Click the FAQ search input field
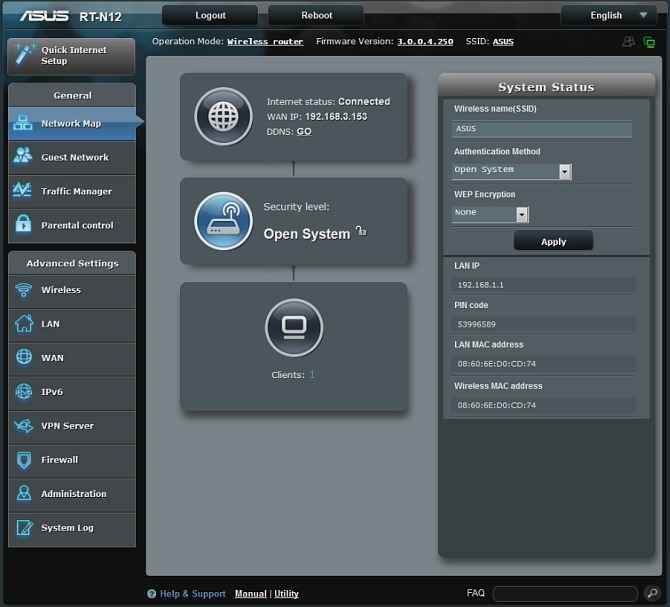Image resolution: width=670 pixels, height=607 pixels. [x=565, y=593]
